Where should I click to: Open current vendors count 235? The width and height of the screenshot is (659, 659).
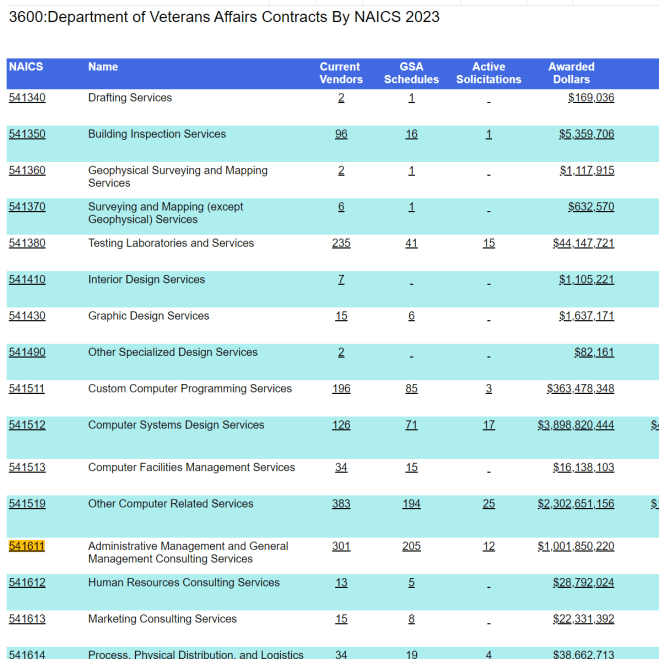coord(341,243)
